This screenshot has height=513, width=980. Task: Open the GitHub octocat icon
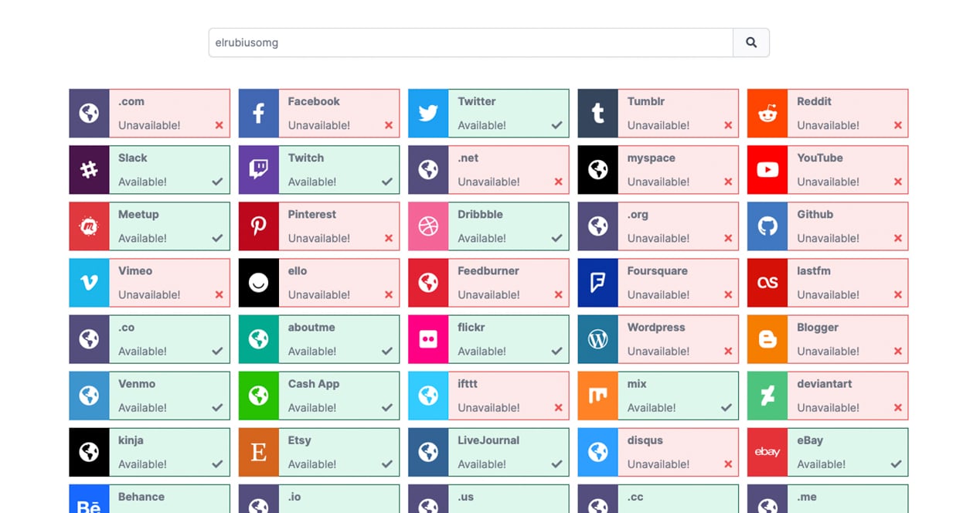(767, 226)
